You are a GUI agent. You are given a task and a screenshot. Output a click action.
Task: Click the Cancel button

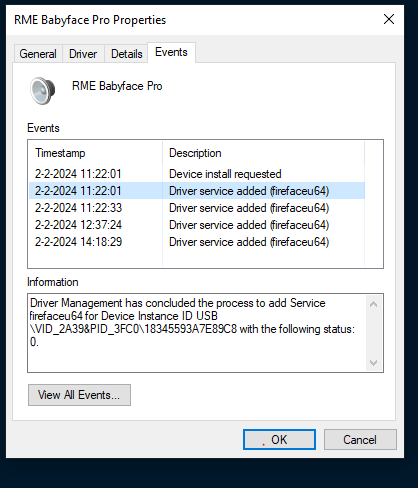click(360, 439)
